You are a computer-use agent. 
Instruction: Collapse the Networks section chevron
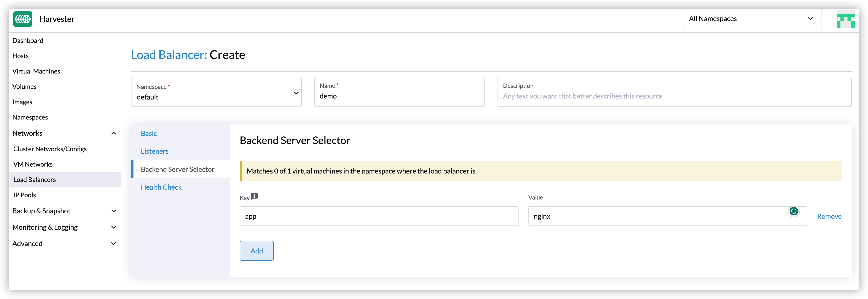click(x=113, y=133)
